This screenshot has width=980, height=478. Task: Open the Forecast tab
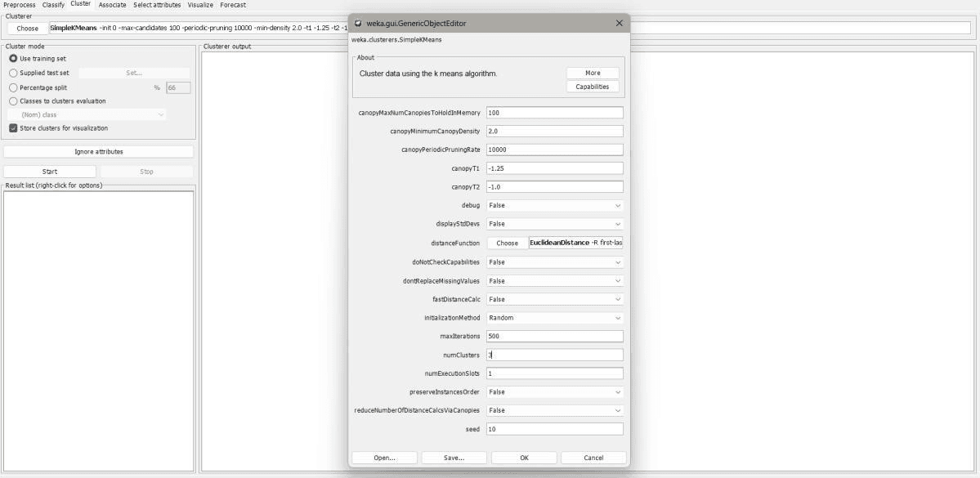pyautogui.click(x=232, y=5)
